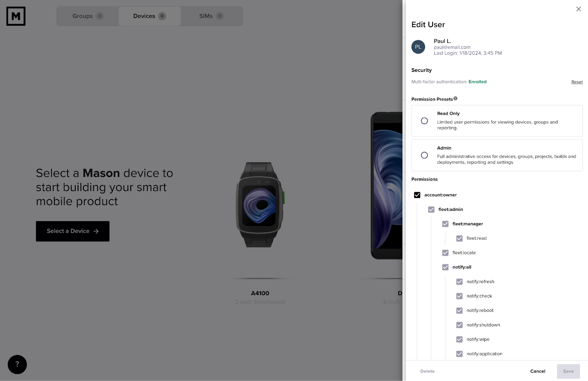Toggle the fleet:manager checkbox
The height and width of the screenshot is (381, 588).
pos(445,224)
